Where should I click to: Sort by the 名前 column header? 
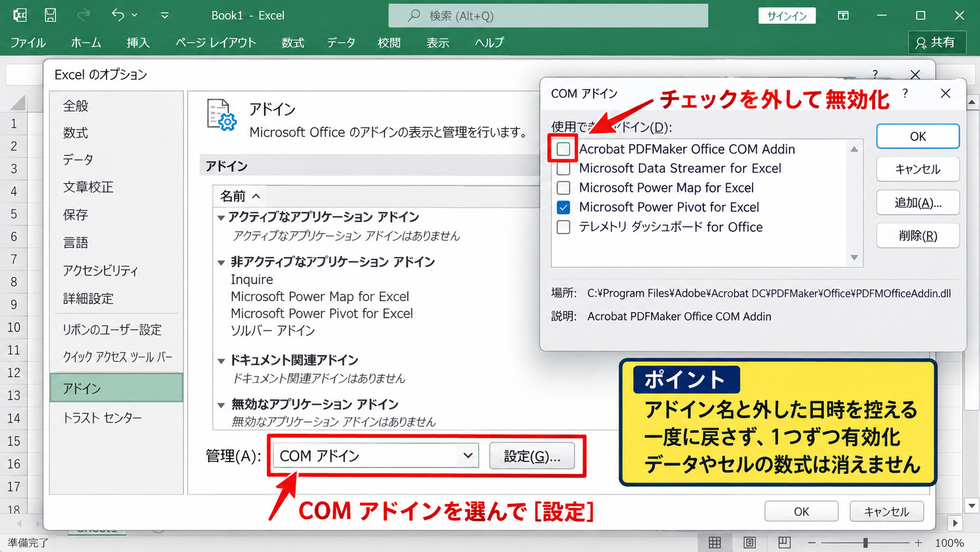[x=240, y=196]
